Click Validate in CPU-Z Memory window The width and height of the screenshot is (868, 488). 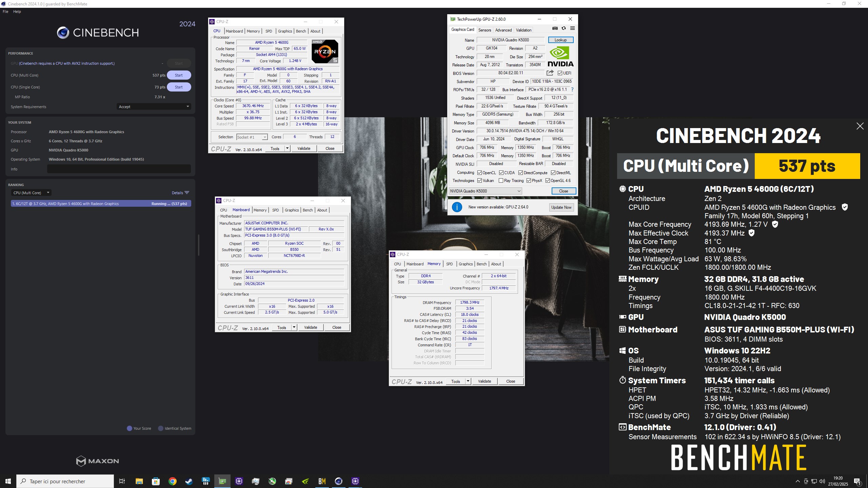pos(485,381)
